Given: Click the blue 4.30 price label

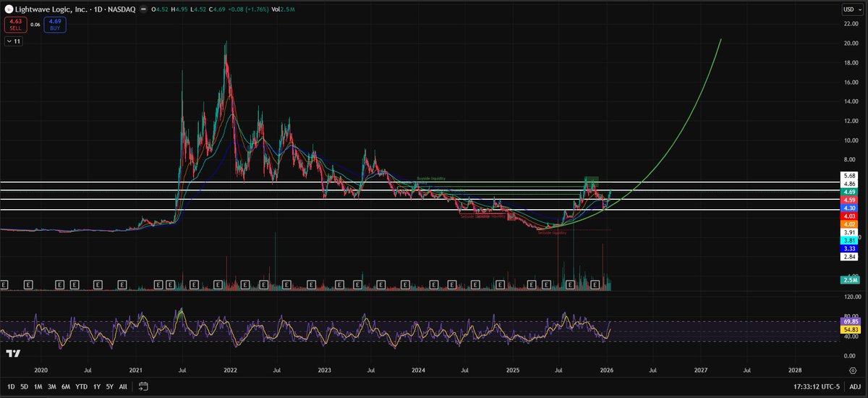Looking at the screenshot, I should (848, 208).
